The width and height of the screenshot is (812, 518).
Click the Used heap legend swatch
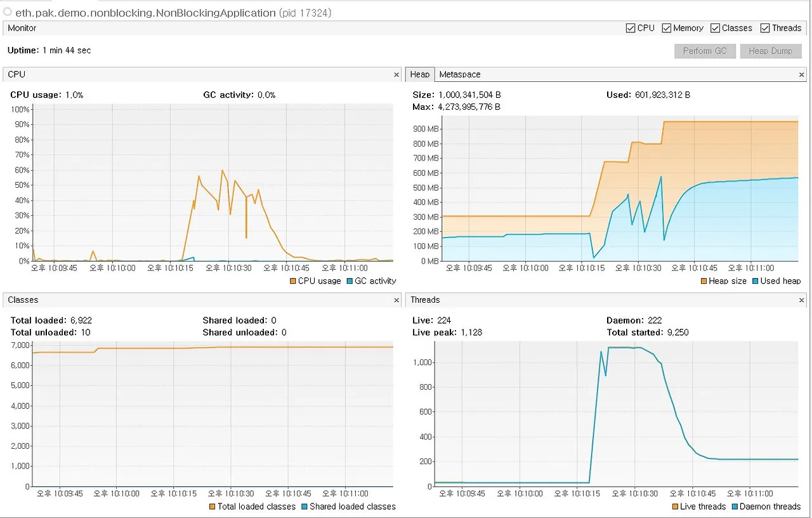tap(755, 281)
